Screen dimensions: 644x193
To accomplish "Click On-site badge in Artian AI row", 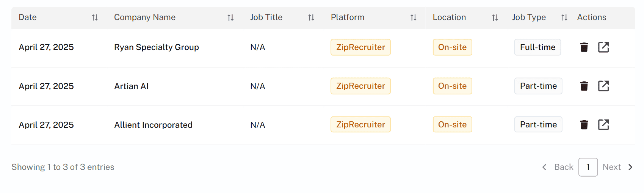I will click(x=452, y=86).
